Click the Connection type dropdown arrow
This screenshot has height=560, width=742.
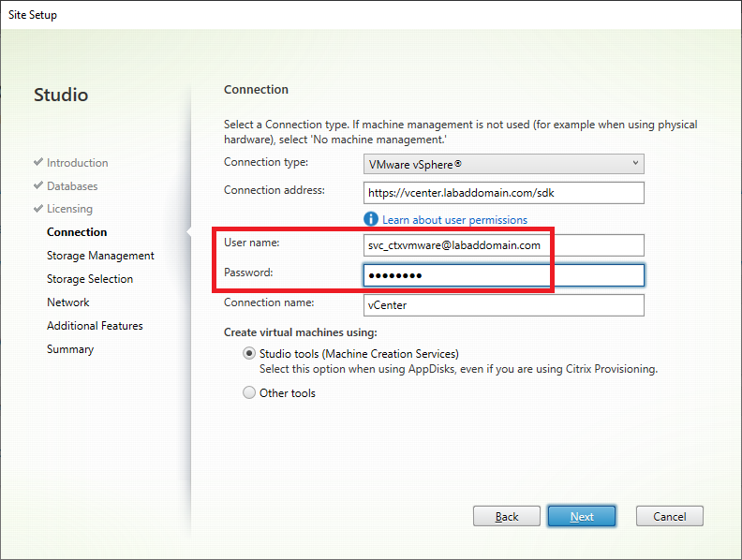[x=635, y=164]
